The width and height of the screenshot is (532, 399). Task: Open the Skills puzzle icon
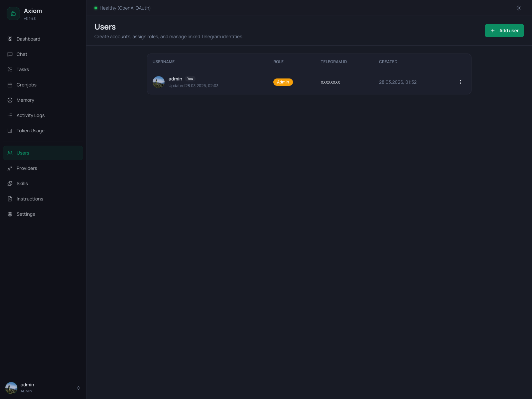10,184
